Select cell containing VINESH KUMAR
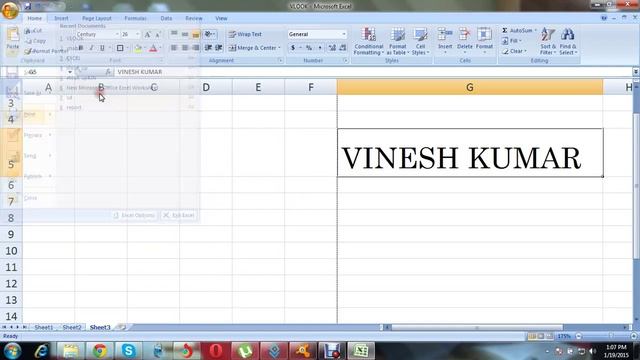 (x=470, y=153)
